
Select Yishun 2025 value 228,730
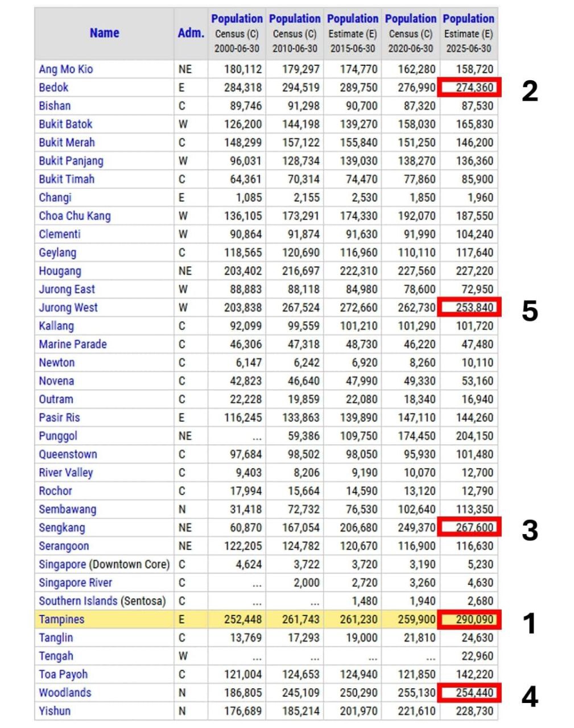point(474,711)
